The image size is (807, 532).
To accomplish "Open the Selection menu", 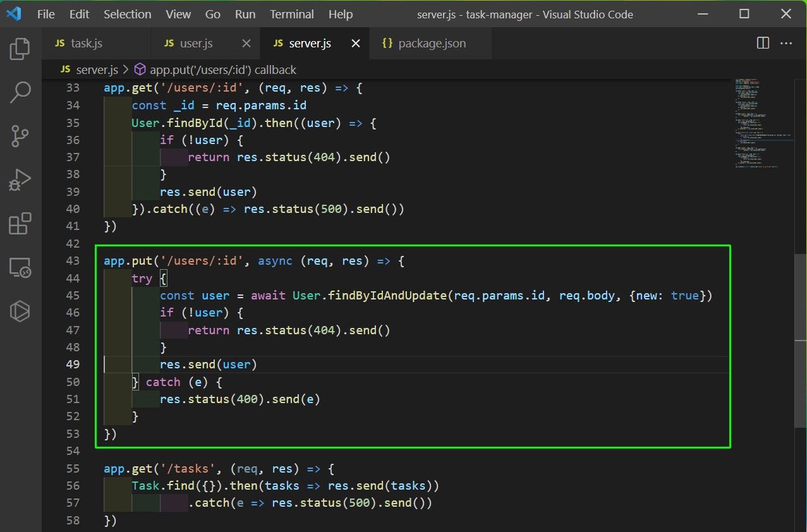I will click(x=128, y=14).
